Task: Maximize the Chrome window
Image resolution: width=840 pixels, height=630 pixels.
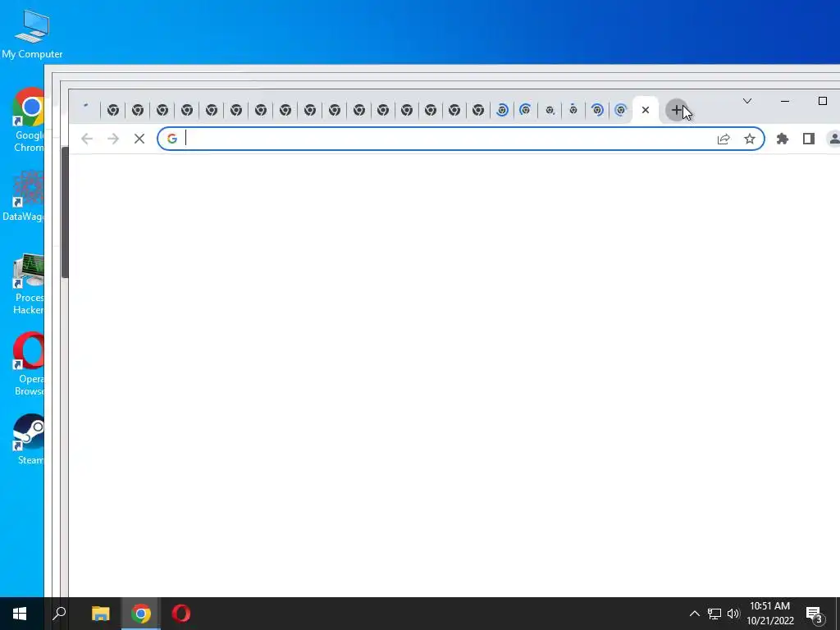Action: coord(822,101)
